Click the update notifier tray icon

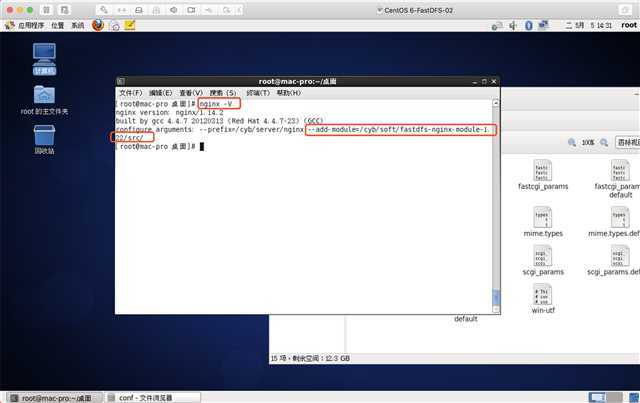[497, 26]
